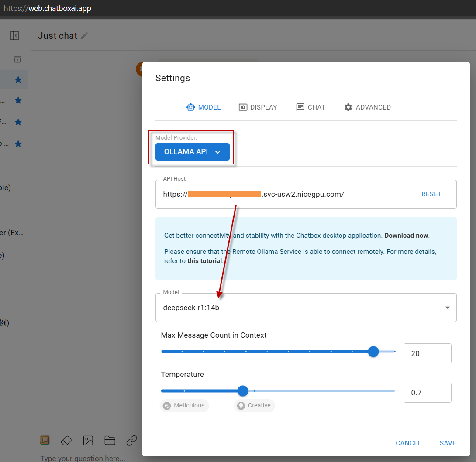The width and height of the screenshot is (476, 462).
Task: Click the folder icon in input toolbar
Action: pyautogui.click(x=110, y=441)
